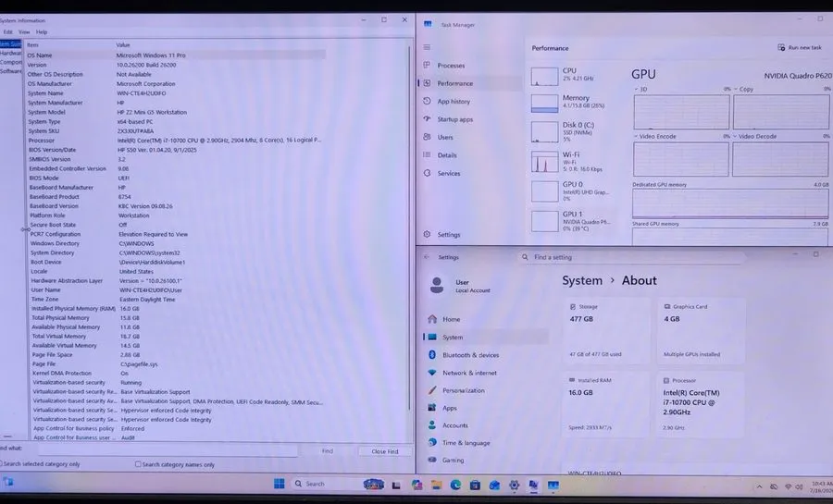Image resolution: width=833 pixels, height=504 pixels.
Task: Open the Processor info card
Action: pyautogui.click(x=702, y=404)
